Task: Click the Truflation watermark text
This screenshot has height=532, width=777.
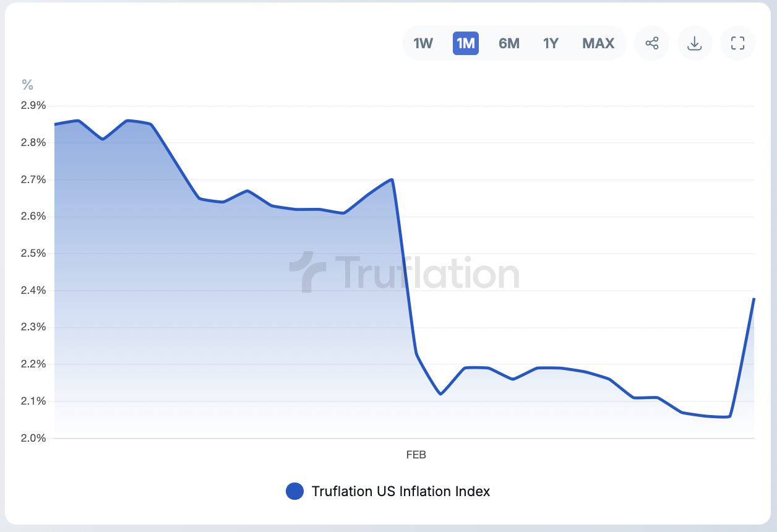Action: (x=427, y=273)
